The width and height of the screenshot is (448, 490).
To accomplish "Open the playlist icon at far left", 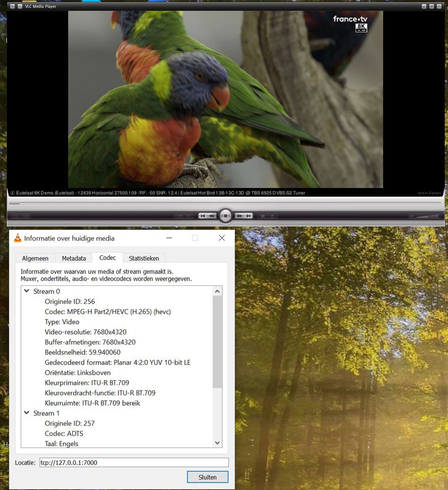I will click(16, 216).
